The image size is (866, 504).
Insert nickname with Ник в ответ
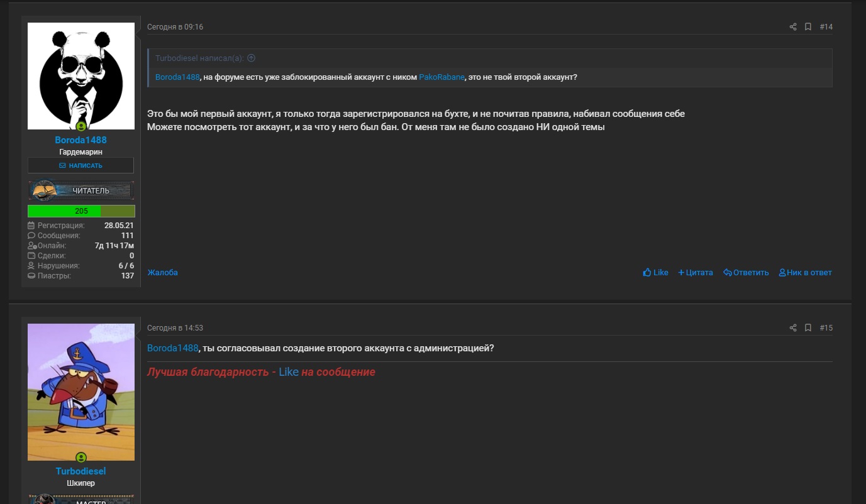point(805,273)
